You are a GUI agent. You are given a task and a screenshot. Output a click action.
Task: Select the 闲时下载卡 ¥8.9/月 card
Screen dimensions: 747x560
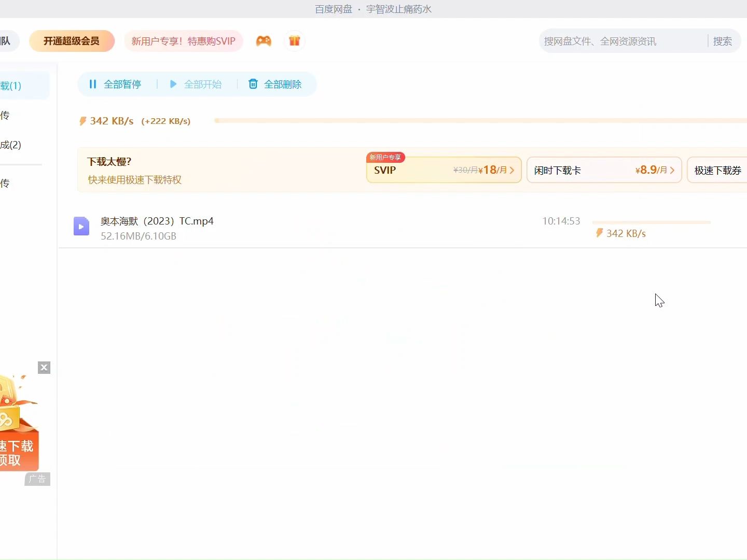tap(604, 170)
